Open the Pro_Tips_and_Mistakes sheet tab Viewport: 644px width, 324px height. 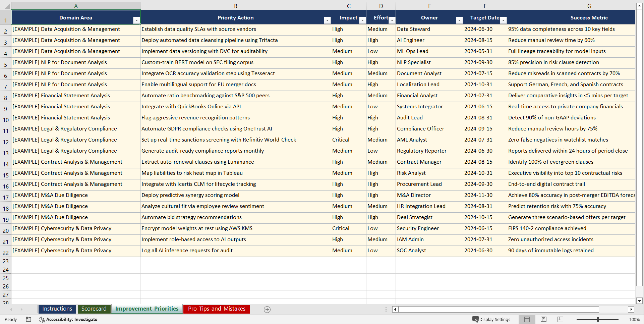(216, 309)
